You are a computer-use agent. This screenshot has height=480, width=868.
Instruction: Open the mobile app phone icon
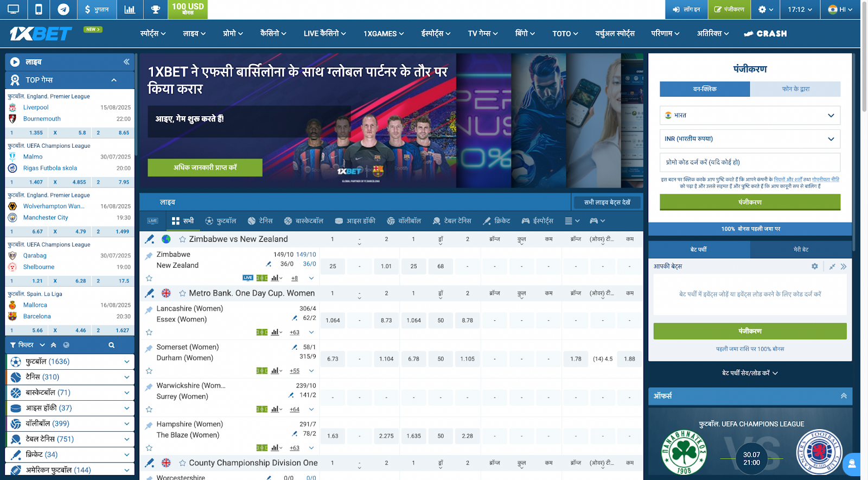39,9
